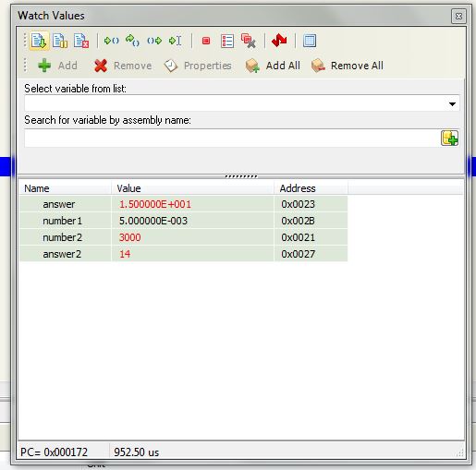
Task: Click the Start Debug document icon
Action: pyautogui.click(x=39, y=41)
